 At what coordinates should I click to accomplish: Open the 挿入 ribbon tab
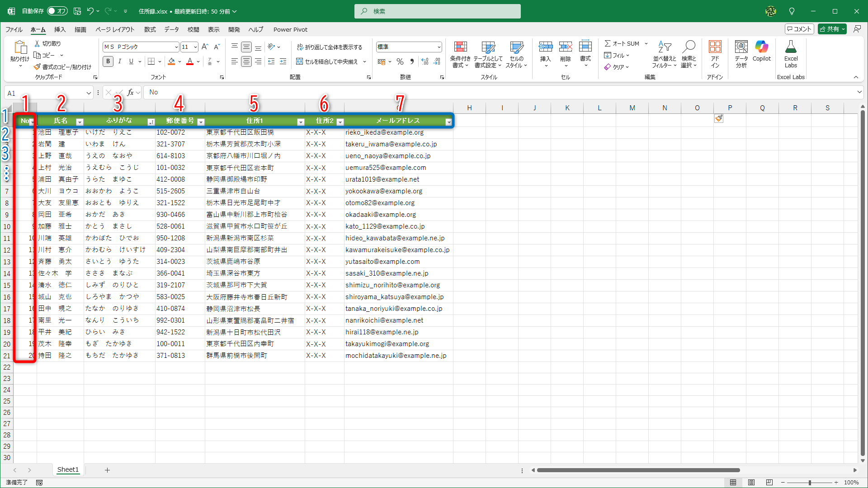click(x=60, y=29)
